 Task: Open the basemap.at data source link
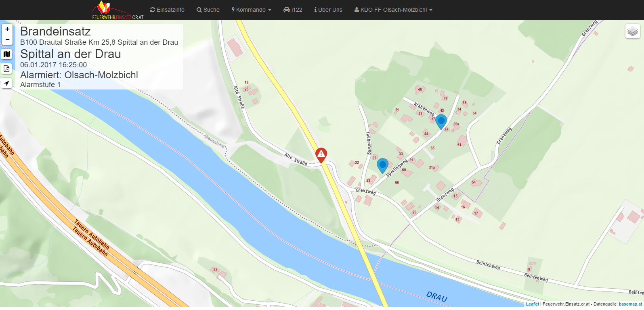(x=630, y=304)
